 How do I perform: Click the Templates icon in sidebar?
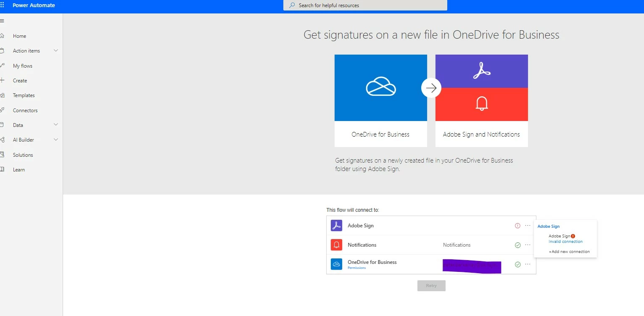[x=2, y=95]
